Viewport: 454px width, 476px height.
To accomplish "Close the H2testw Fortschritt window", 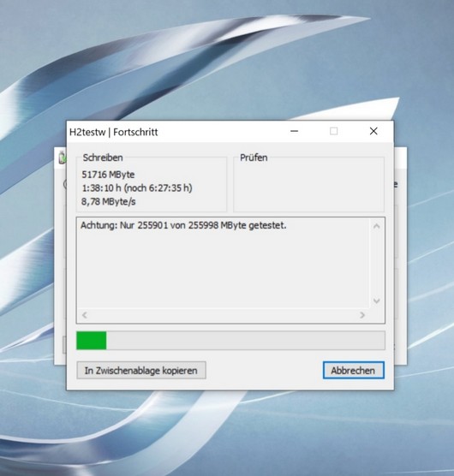I will pyautogui.click(x=373, y=131).
